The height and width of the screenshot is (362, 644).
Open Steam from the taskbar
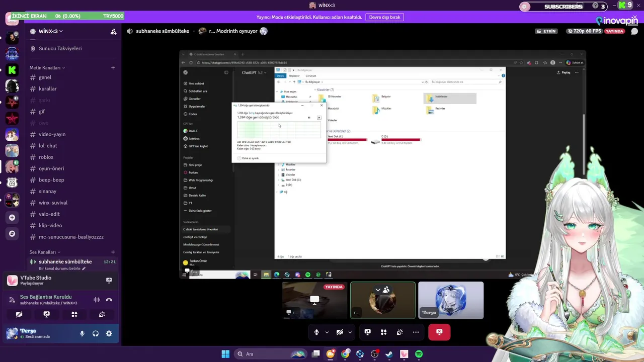(x=389, y=354)
